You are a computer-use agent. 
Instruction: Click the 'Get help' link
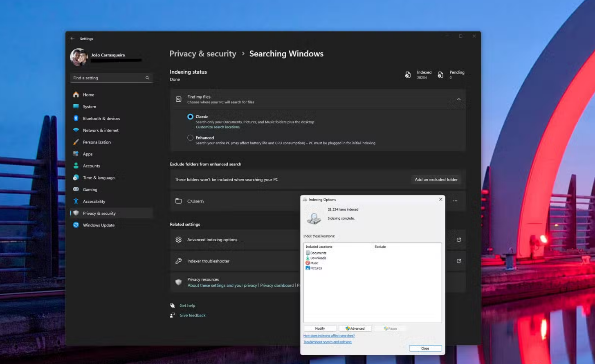tap(187, 306)
